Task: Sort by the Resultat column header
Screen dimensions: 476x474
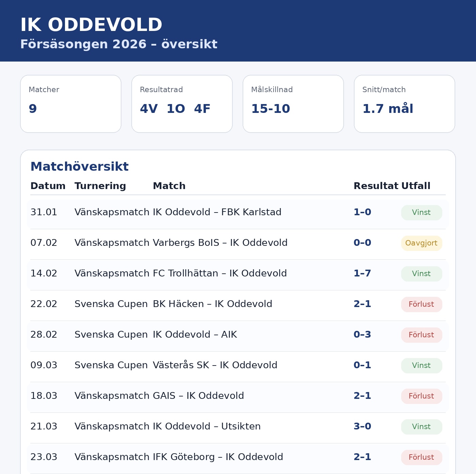Action: [376, 186]
